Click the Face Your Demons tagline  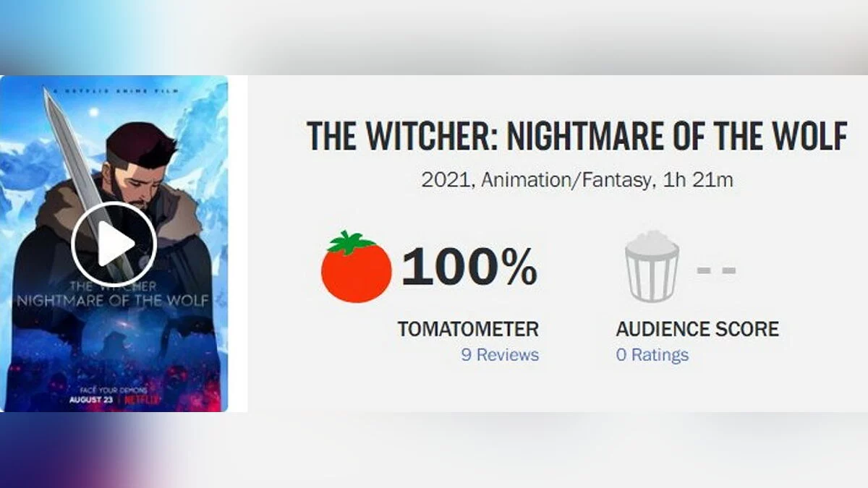115,389
